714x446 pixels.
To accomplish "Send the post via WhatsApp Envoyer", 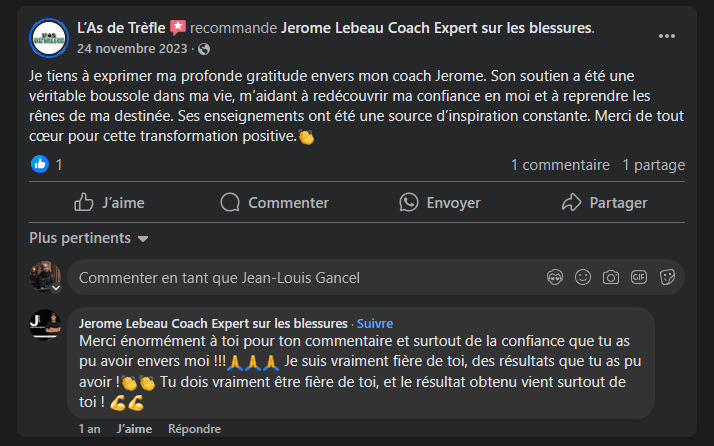I will pos(439,202).
